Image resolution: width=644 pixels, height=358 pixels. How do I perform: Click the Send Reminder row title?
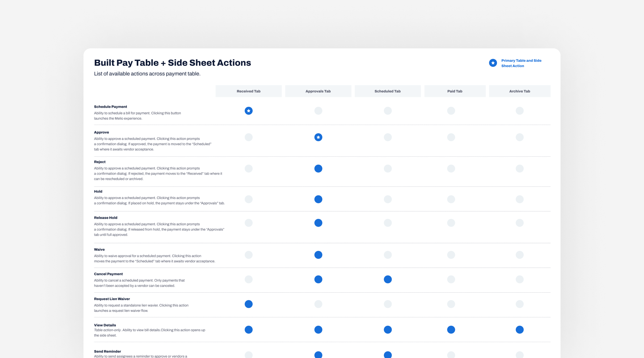107,351
